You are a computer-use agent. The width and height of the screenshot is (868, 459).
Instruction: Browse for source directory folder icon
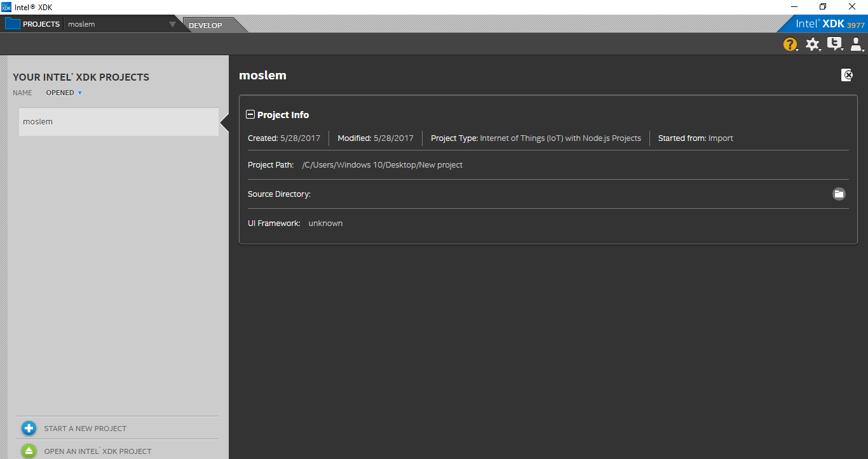839,194
